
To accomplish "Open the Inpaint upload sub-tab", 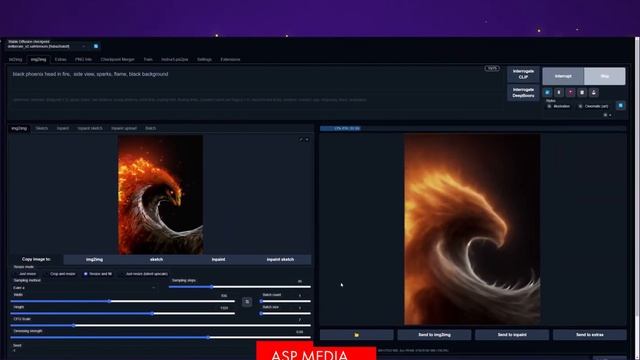I will coord(124,128).
